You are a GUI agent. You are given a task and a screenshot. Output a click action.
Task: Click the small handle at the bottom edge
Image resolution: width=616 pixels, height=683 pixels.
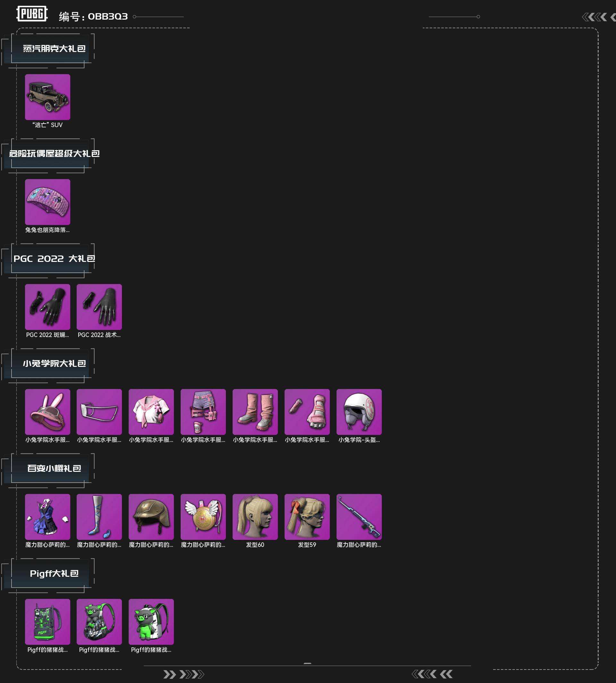307,663
